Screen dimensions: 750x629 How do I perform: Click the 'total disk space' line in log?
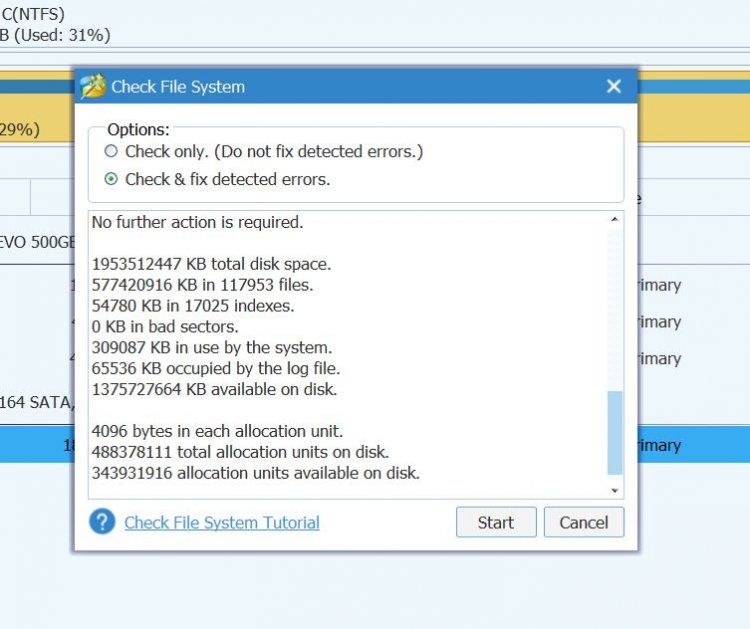point(211,265)
